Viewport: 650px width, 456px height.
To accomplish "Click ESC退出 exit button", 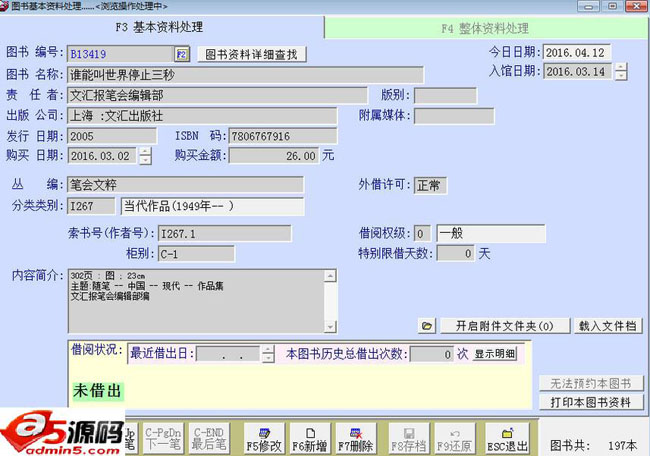I will (x=507, y=439).
